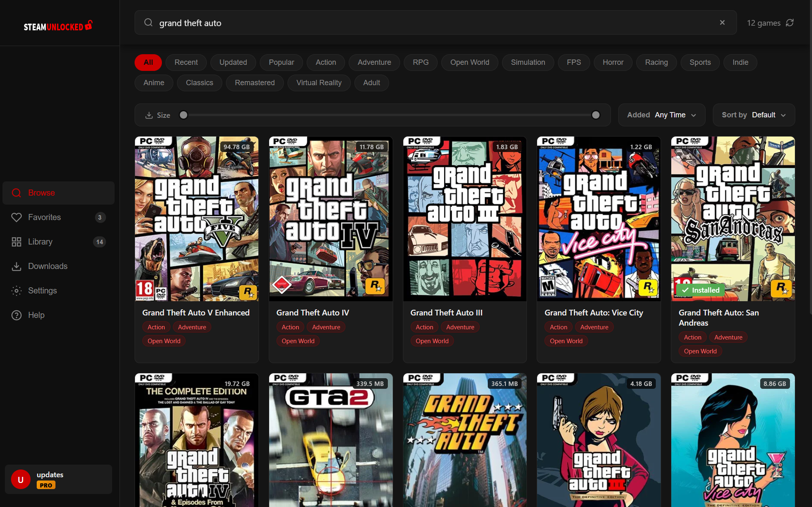Click the Open World tag under GTA IV
812x507 pixels.
point(298,341)
